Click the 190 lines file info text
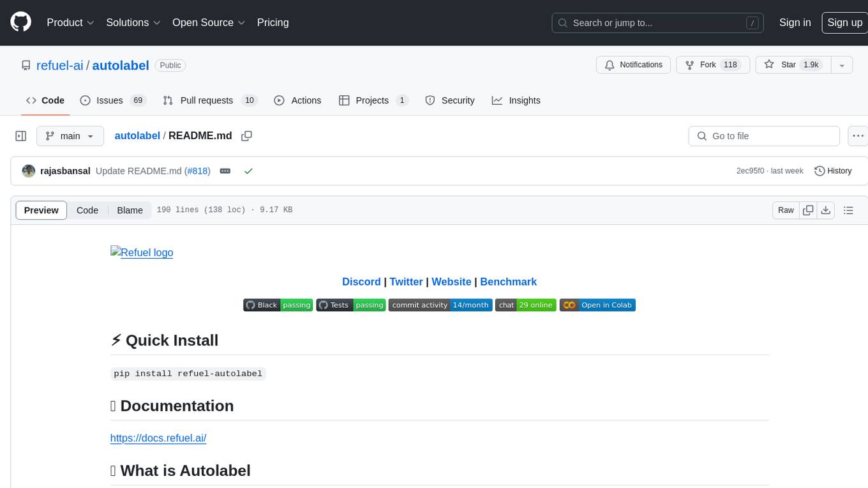 [225, 210]
